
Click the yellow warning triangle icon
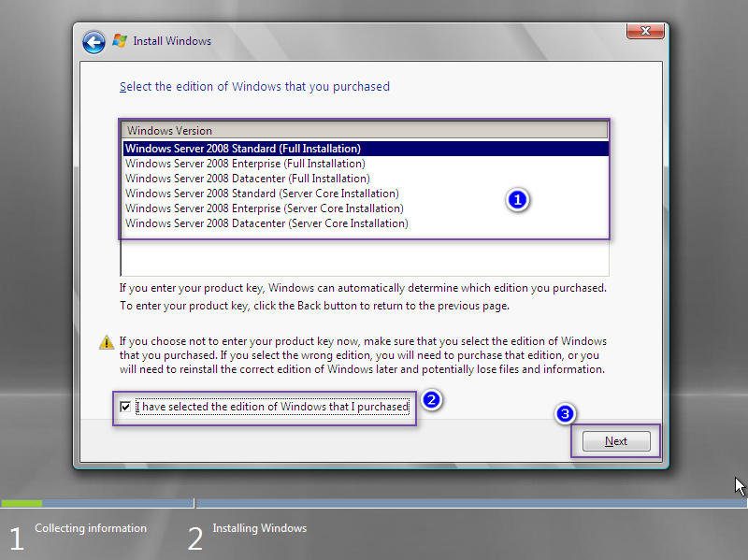click(106, 342)
